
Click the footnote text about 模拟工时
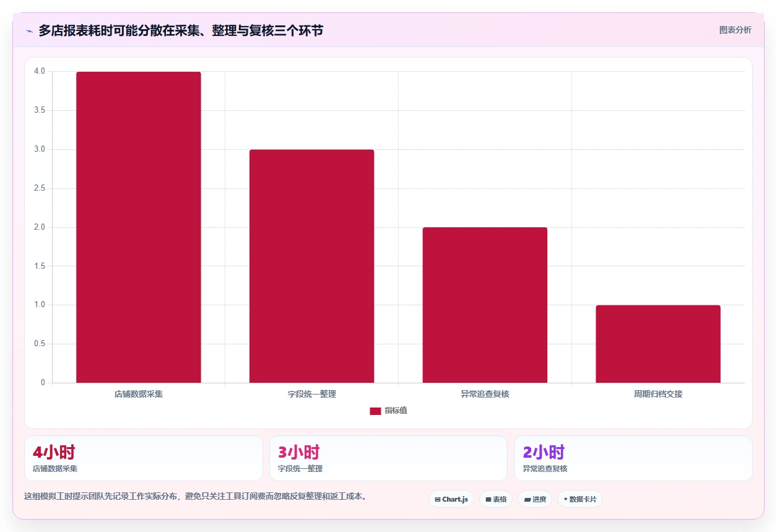(196, 496)
